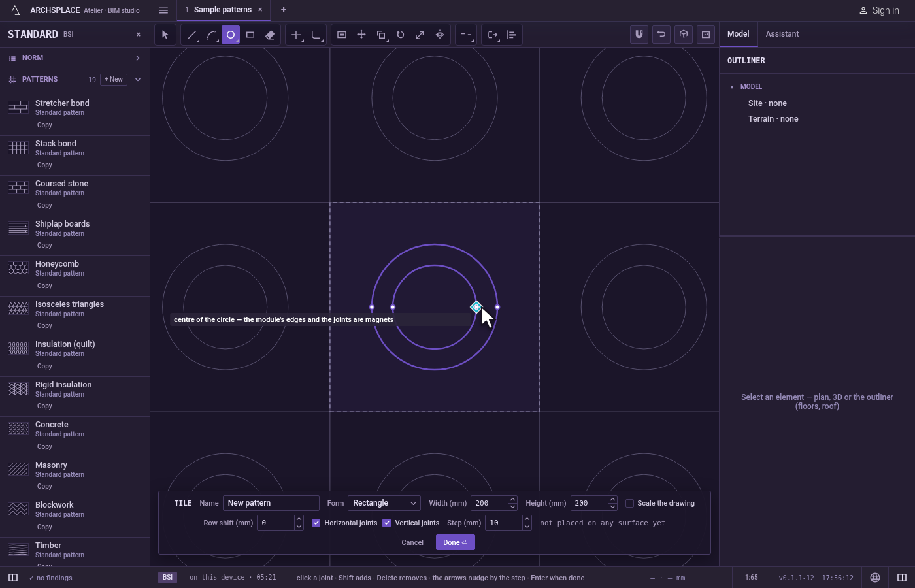Click Sign in
Image resolution: width=915 pixels, height=588 pixels.
[879, 10]
